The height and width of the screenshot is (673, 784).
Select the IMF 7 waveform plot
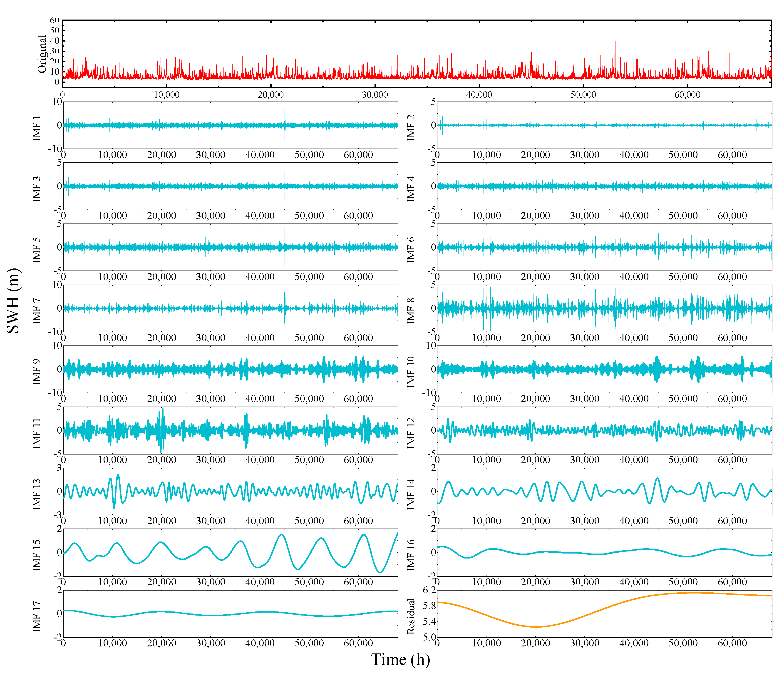[231, 308]
